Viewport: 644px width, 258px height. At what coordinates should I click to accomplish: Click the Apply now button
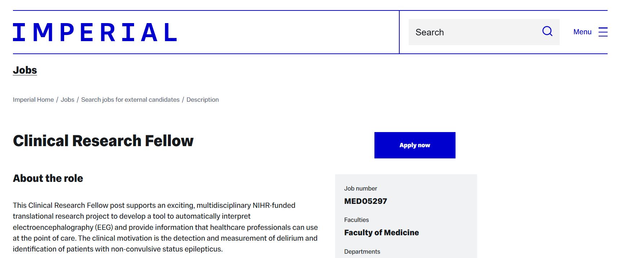pos(415,145)
